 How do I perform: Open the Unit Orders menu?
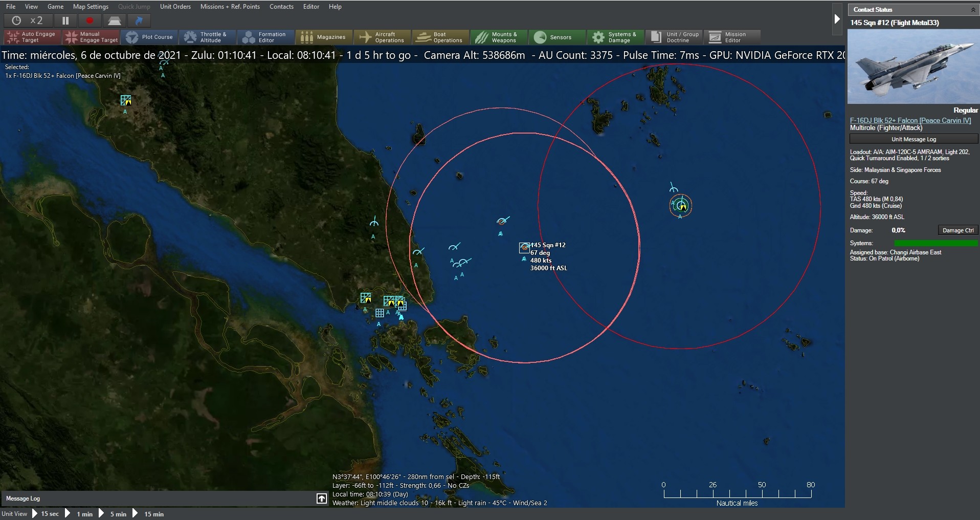tap(175, 7)
